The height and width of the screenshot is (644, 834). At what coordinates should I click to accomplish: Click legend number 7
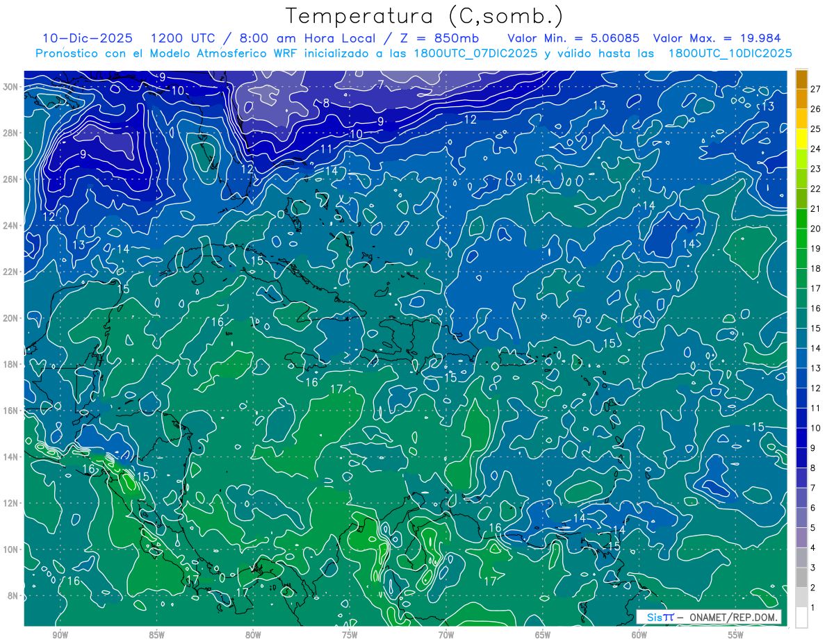click(x=813, y=488)
